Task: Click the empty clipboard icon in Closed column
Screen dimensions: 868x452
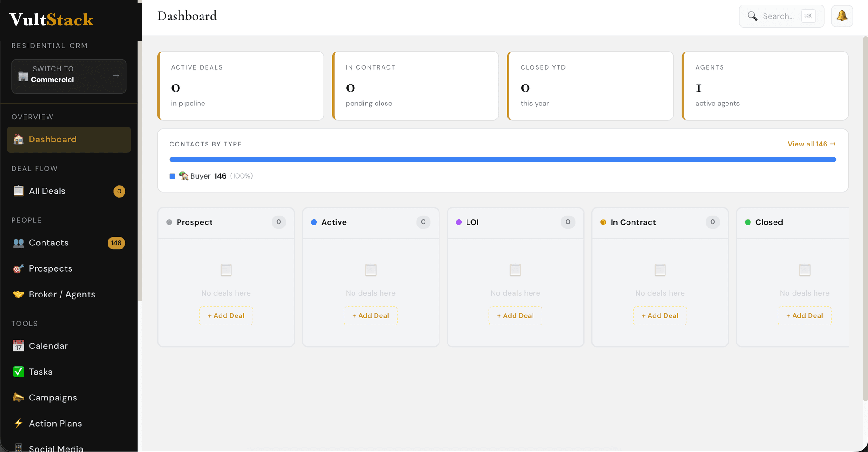Action: (805, 270)
